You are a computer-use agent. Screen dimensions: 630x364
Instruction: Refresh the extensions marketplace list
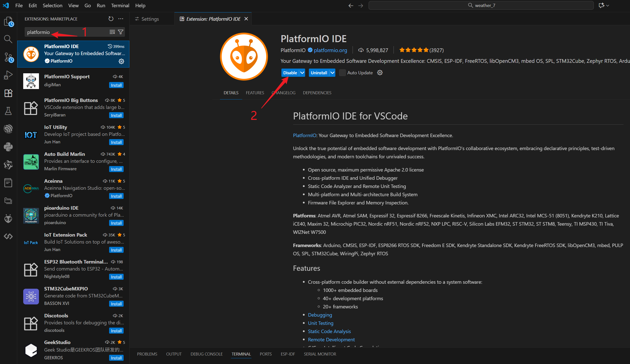click(x=111, y=19)
